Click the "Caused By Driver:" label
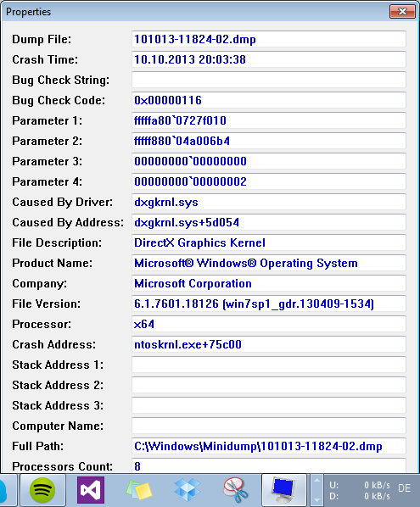This screenshot has width=420, height=507. [x=63, y=203]
